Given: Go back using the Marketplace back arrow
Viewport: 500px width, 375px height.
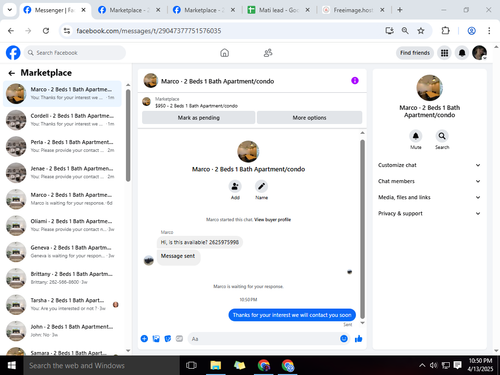Looking at the screenshot, I should pyautogui.click(x=12, y=73).
